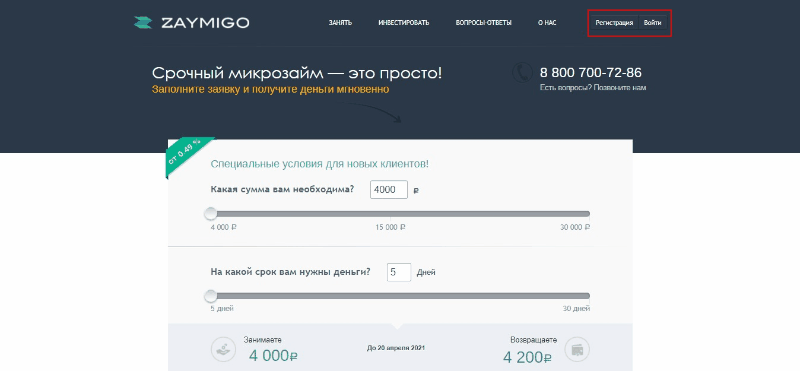Image resolution: width=800 pixels, height=371 pixels.
Task: Click 'Срочный микрозайм — это просто!' headline
Action: click(297, 73)
